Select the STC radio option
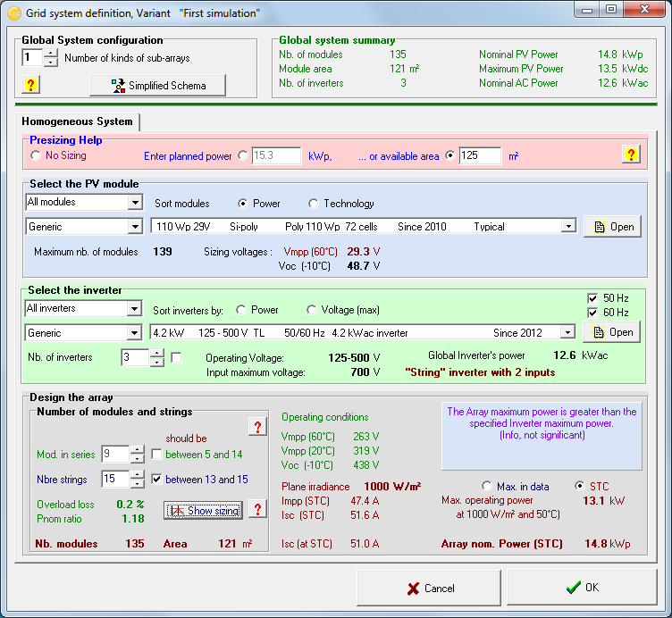 [579, 486]
